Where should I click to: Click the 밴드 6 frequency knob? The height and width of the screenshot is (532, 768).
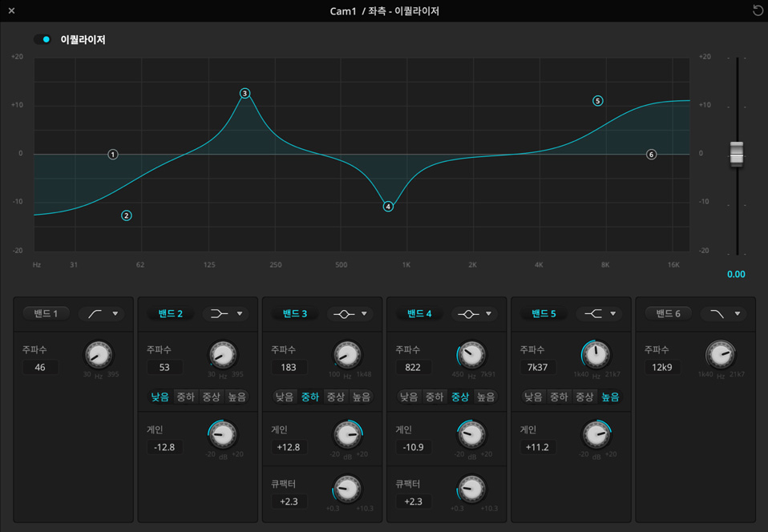pyautogui.click(x=720, y=354)
